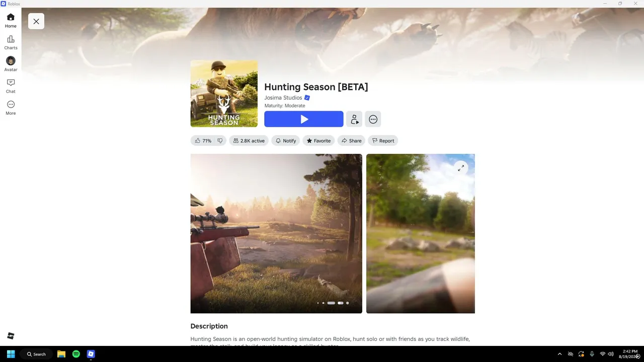This screenshot has height=362, width=644.
Task: Open Spotify from the taskbar
Action: pos(76,354)
